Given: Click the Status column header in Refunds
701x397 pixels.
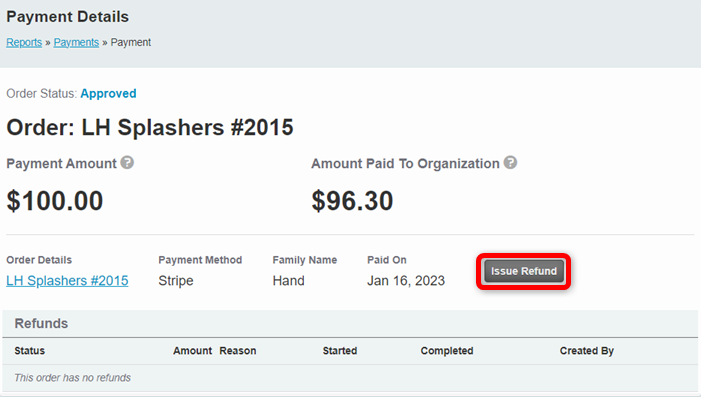Looking at the screenshot, I should pyautogui.click(x=30, y=351).
